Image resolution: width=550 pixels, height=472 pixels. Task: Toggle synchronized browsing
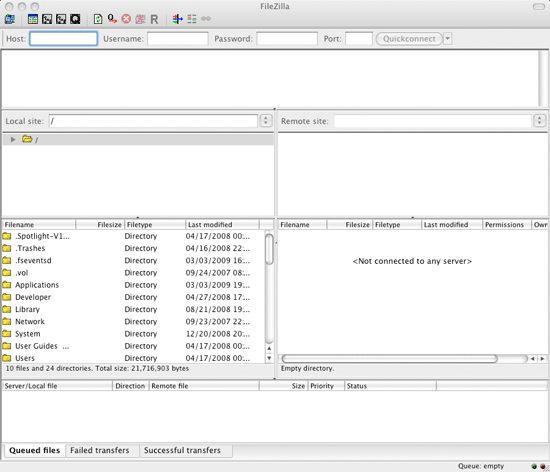click(206, 19)
